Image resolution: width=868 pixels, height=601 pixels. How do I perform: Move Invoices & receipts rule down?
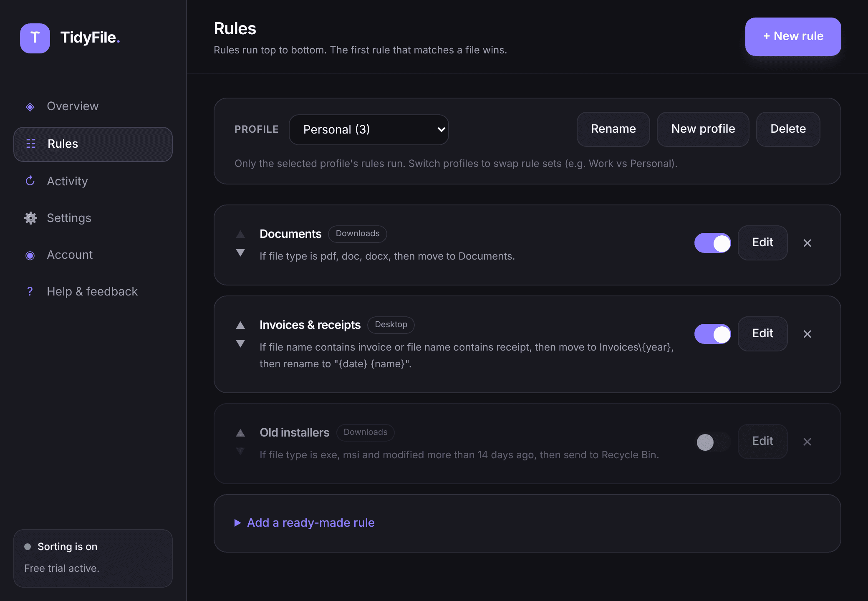point(240,343)
